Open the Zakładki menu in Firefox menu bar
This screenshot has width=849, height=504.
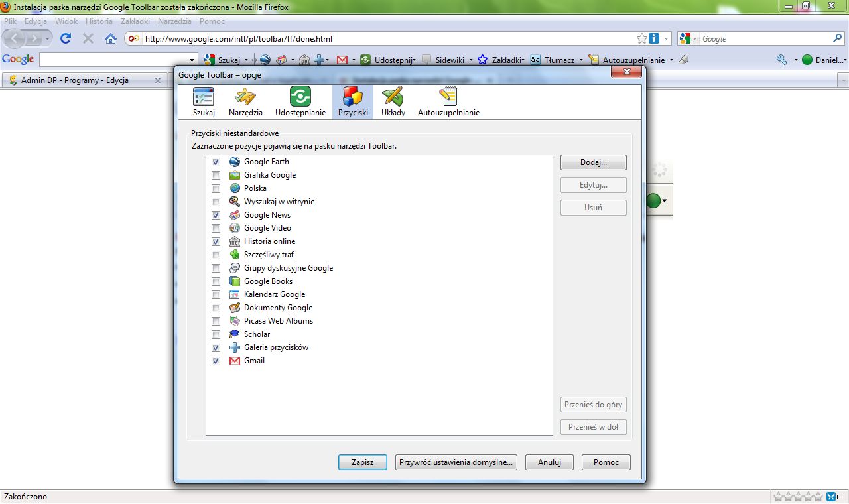pyautogui.click(x=135, y=21)
